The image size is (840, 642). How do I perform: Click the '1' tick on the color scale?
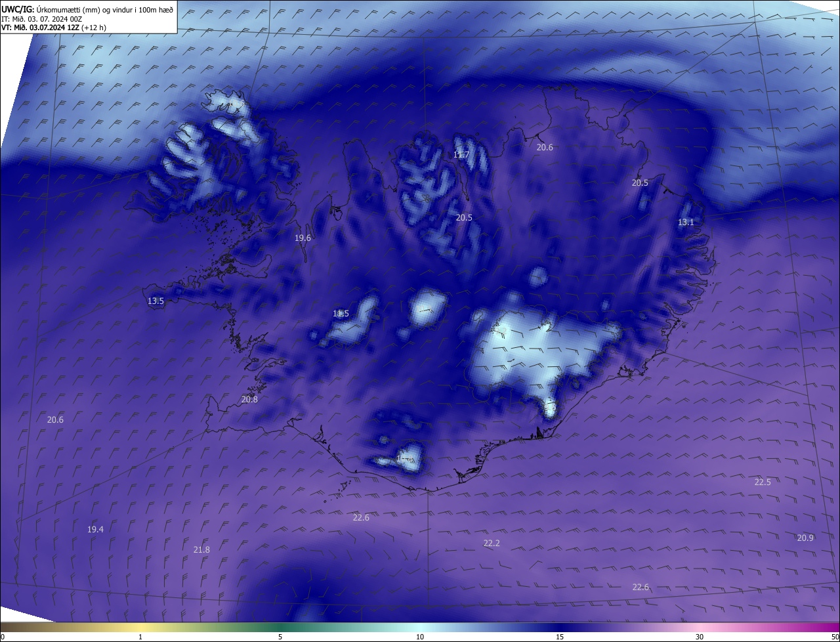coord(140,637)
